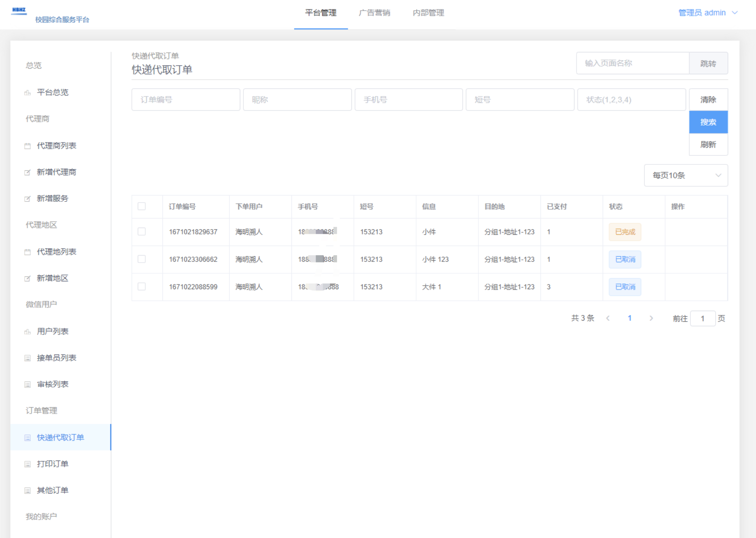
Task: Click order number 1671022088599
Action: click(x=193, y=287)
